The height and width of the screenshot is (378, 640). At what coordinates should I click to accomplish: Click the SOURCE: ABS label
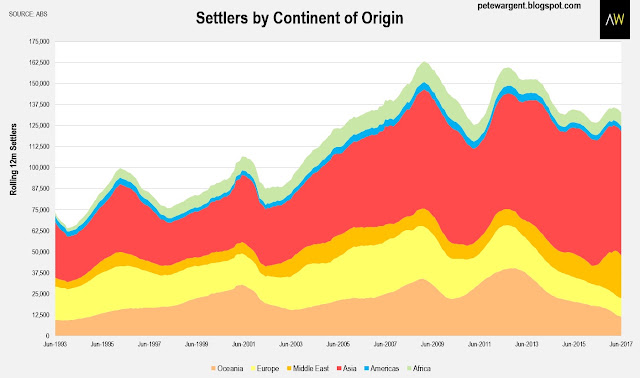tap(28, 14)
